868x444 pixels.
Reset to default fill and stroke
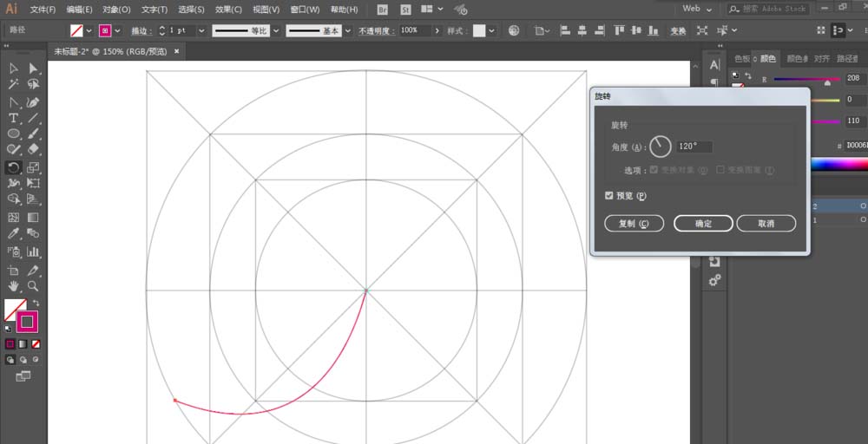[x=8, y=329]
